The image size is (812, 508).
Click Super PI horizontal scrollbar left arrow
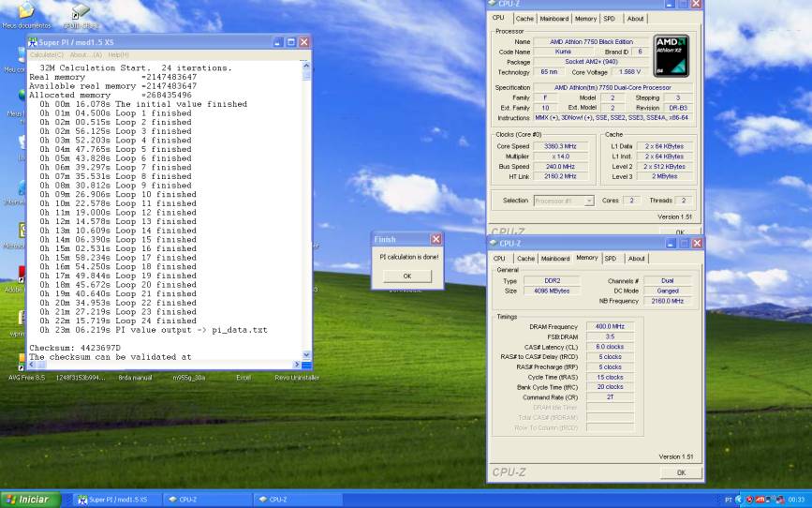(x=32, y=365)
